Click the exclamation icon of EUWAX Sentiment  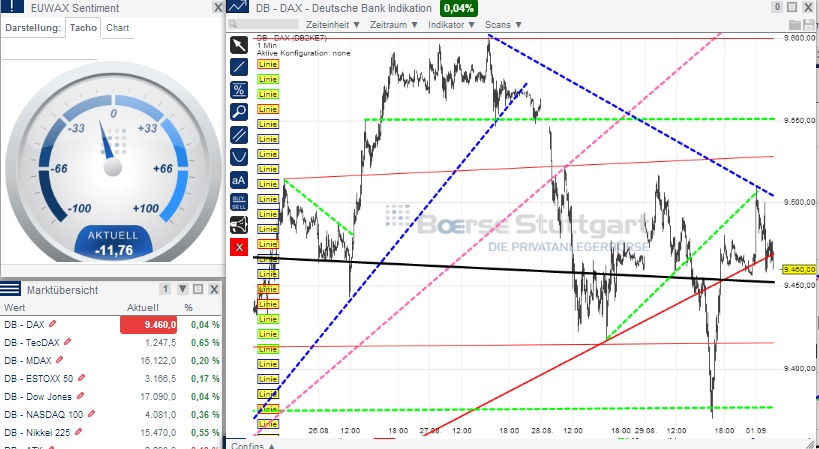(x=13, y=6)
